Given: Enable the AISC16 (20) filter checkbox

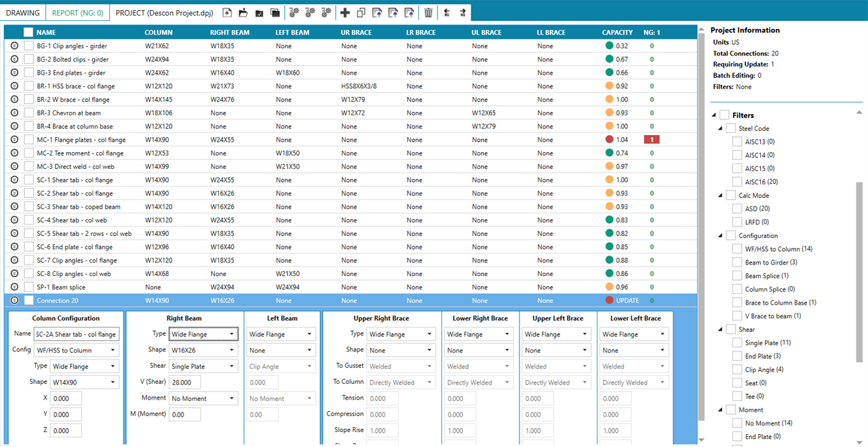Looking at the screenshot, I should pyautogui.click(x=737, y=182).
